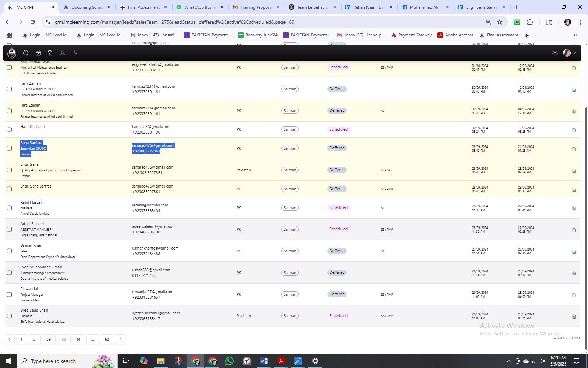The width and height of the screenshot is (588, 368).
Task: Bookmark this page with the star icon
Action: (x=500, y=22)
